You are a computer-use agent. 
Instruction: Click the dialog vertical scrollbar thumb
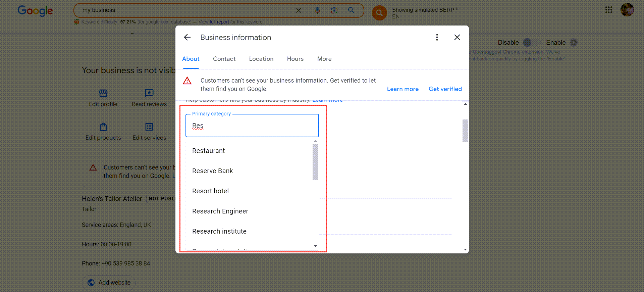pyautogui.click(x=465, y=131)
